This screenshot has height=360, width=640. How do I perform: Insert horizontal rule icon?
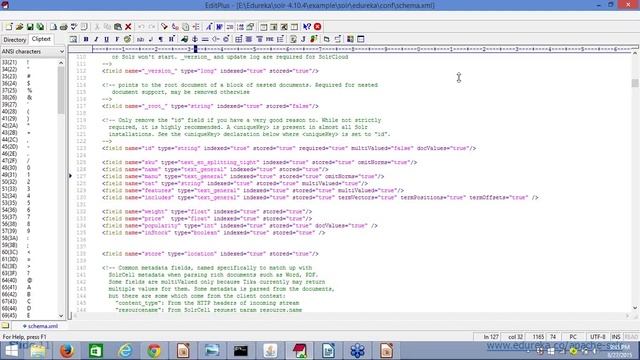[205, 39]
